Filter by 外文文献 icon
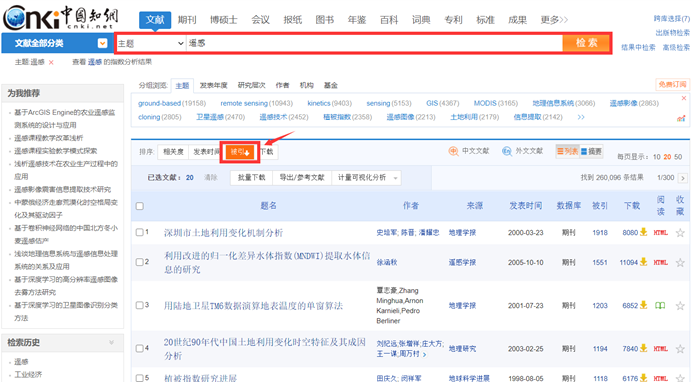692x382 pixels. 507,151
